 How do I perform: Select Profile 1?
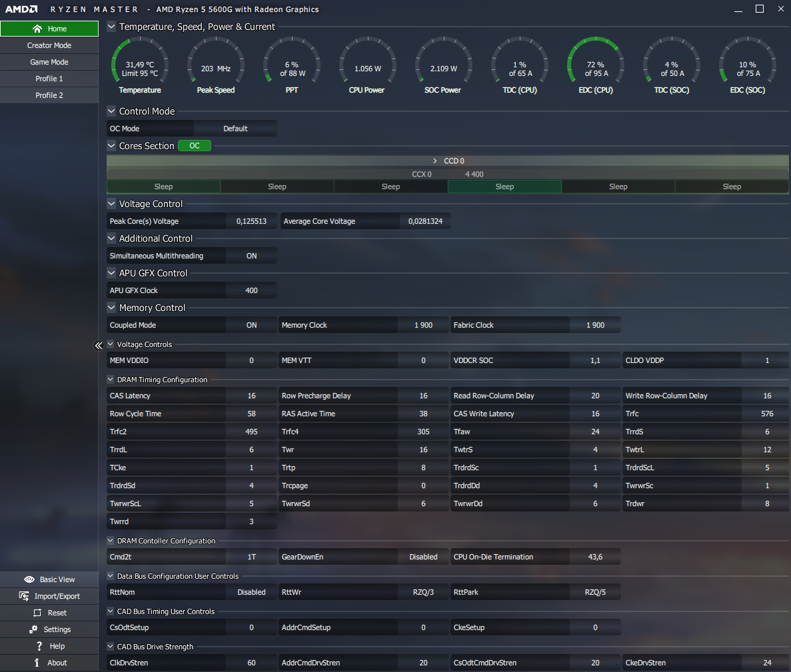click(49, 79)
